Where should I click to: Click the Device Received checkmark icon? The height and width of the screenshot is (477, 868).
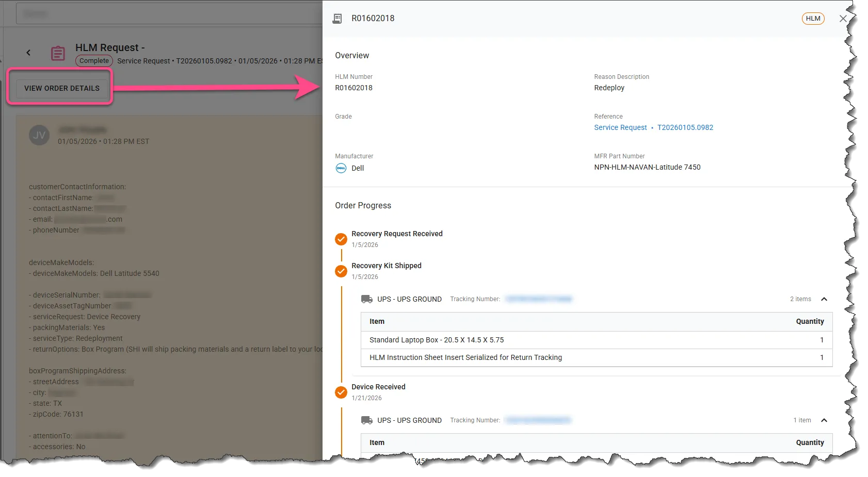tap(341, 392)
